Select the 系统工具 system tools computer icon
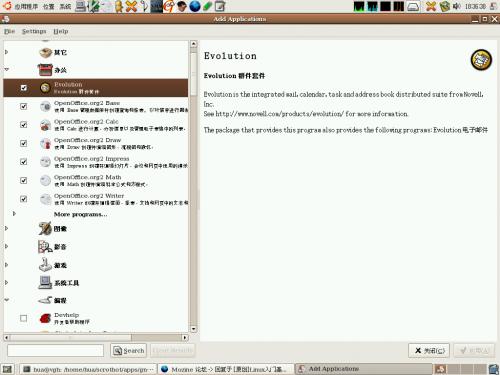 (45, 283)
